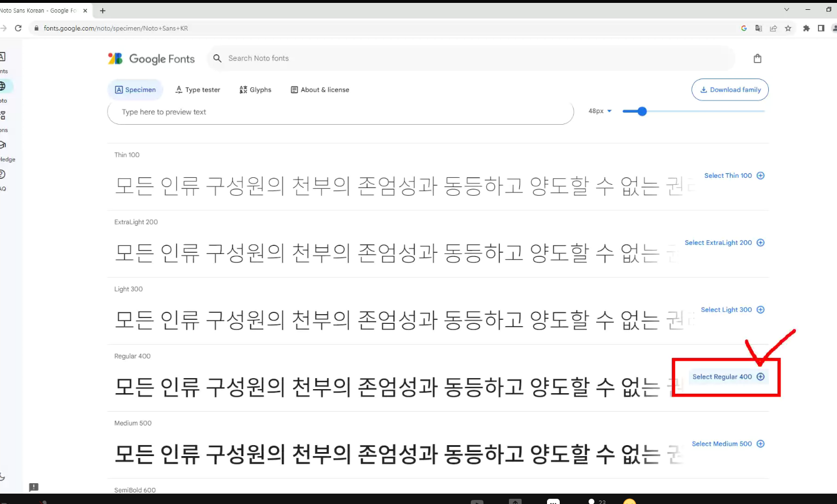Focus the Search Noto fonts field

coord(471,58)
